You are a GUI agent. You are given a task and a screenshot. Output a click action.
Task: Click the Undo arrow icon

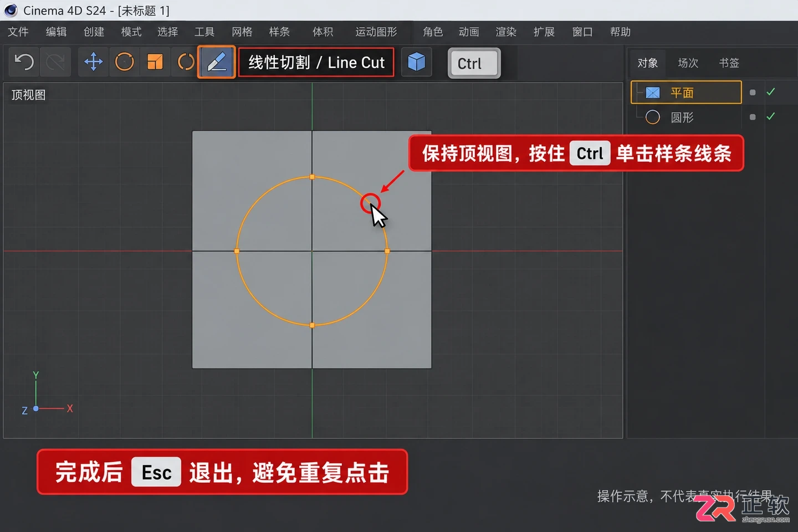(x=24, y=62)
